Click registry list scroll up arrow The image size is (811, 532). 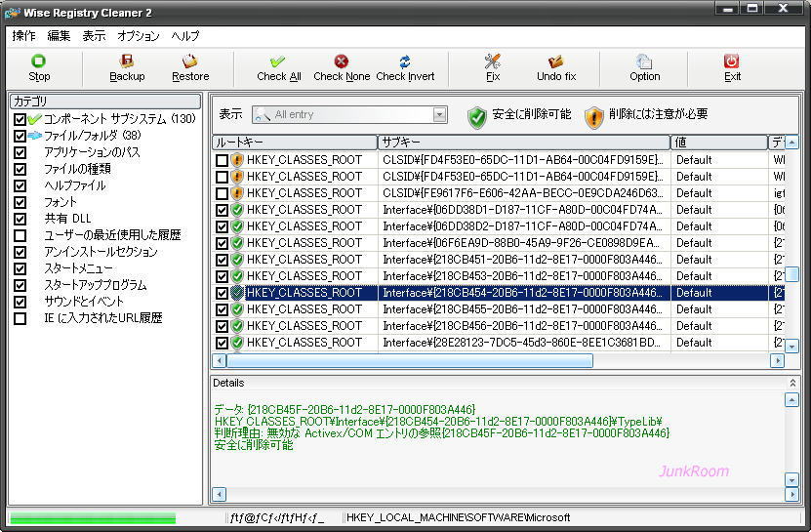click(791, 142)
